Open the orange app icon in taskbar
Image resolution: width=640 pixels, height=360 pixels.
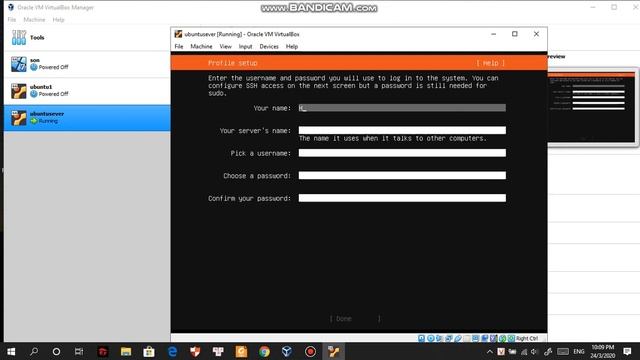click(x=241, y=351)
